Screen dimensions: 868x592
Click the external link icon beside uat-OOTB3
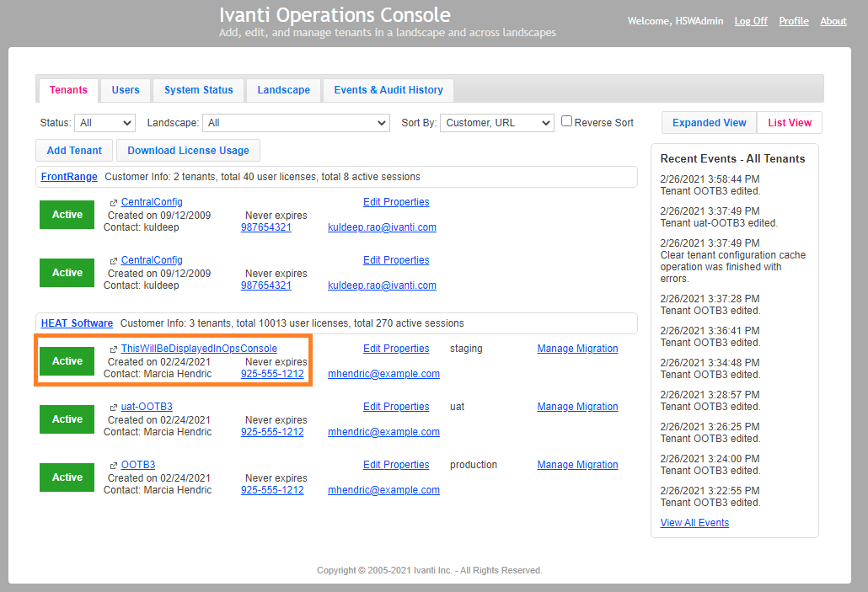[112, 406]
